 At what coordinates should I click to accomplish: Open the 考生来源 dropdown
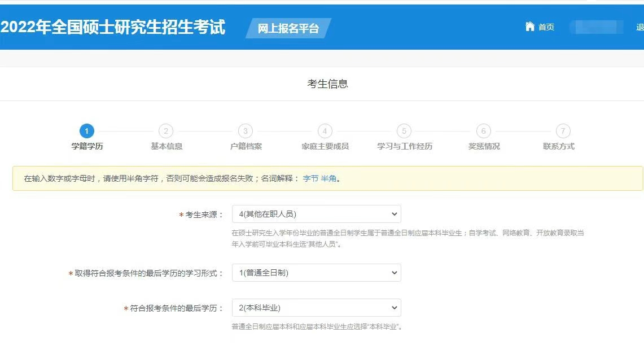pyautogui.click(x=316, y=214)
